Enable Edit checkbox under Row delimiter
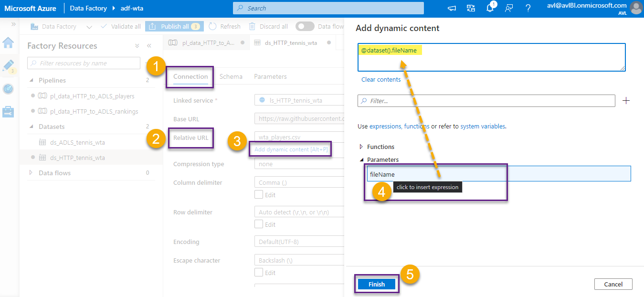 259,224
